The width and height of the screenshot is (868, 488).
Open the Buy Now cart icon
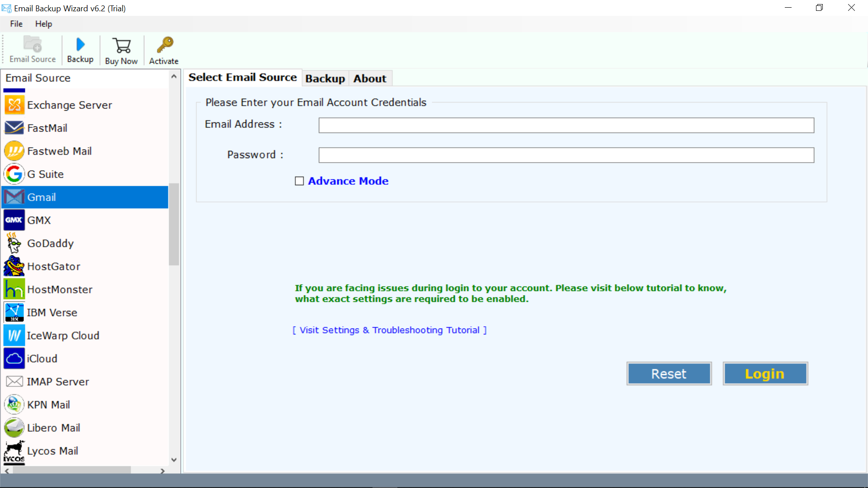(122, 46)
